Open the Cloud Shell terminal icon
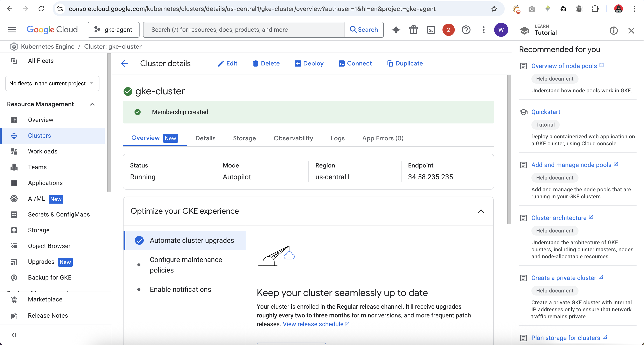This screenshot has height=345, width=644. coord(431,30)
